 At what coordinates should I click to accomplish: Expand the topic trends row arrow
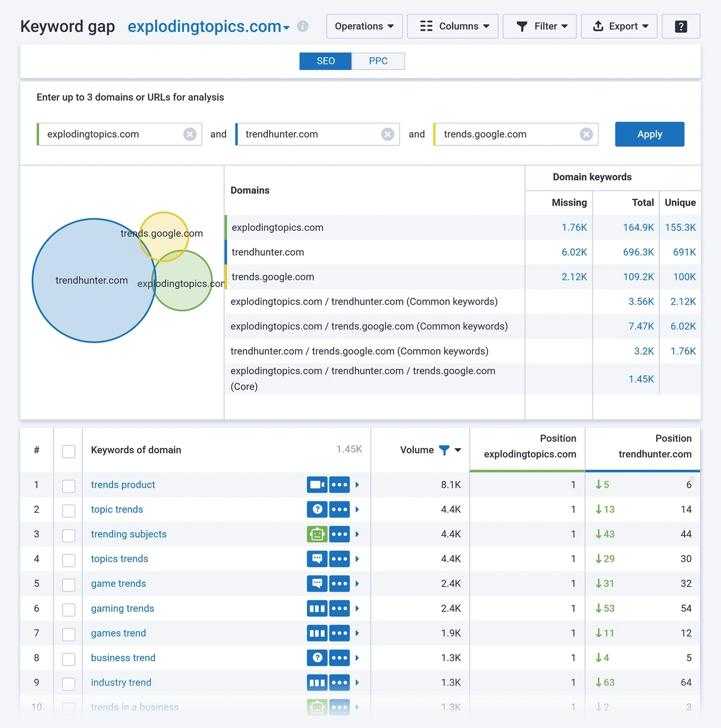[x=357, y=509]
